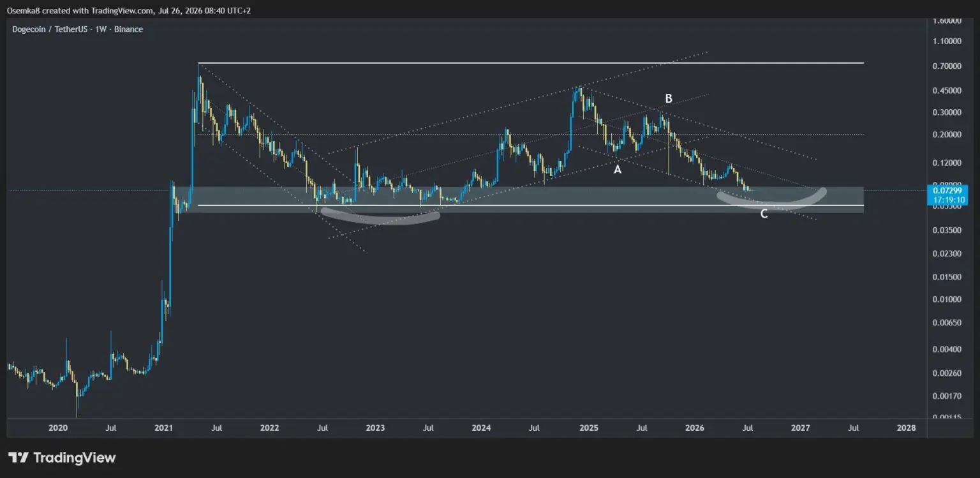The image size is (980, 478).
Task: Click the 0.01500 price axis label
Action: pos(946,277)
